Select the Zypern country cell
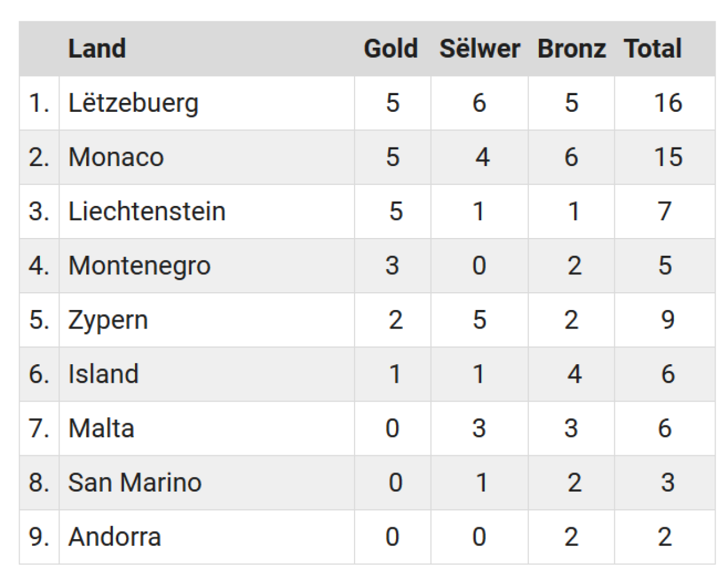The height and width of the screenshot is (579, 728). (108, 320)
